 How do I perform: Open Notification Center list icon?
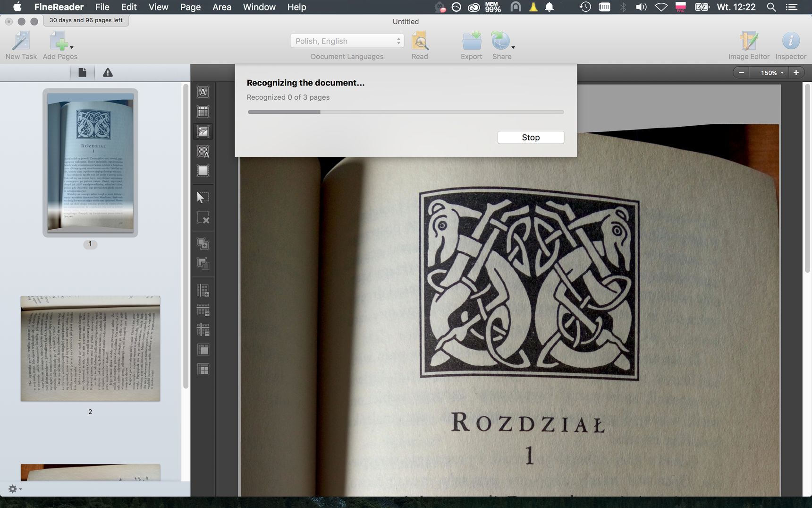791,7
